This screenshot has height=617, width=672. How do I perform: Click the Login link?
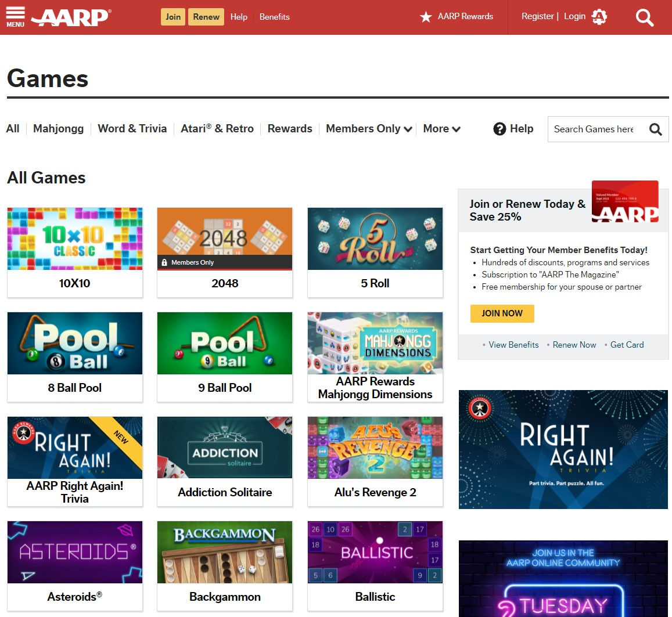coord(574,16)
